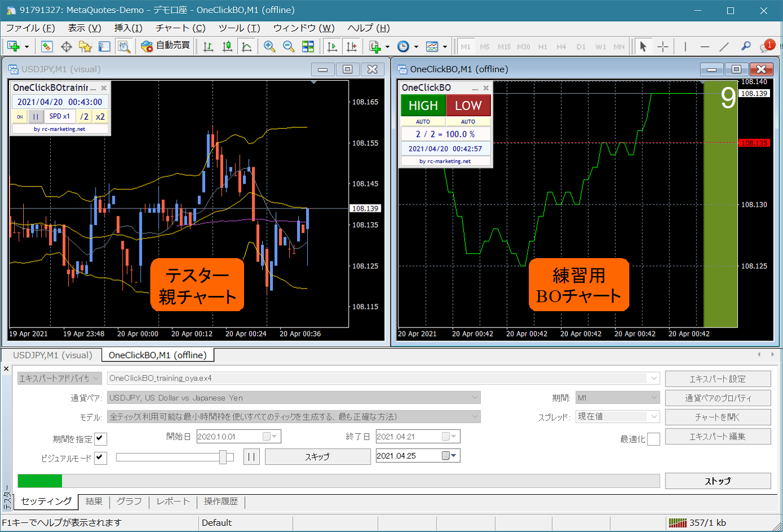Enable the 最適化 checkbox
The height and width of the screenshot is (532, 783).
point(654,439)
